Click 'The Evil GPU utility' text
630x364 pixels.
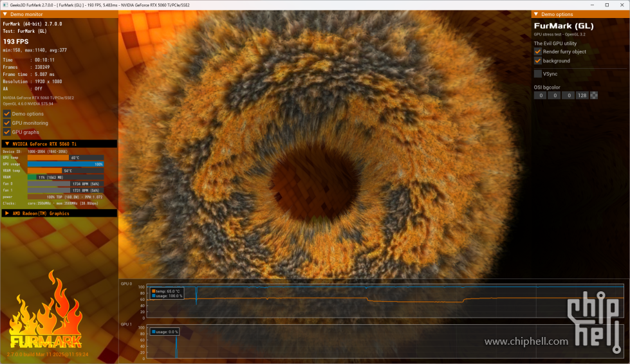tap(555, 43)
